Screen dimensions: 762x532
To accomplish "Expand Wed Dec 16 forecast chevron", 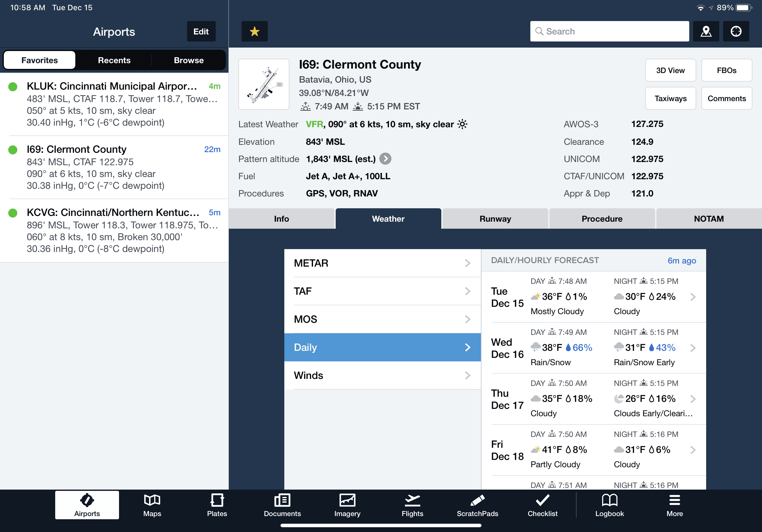I will pos(693,348).
